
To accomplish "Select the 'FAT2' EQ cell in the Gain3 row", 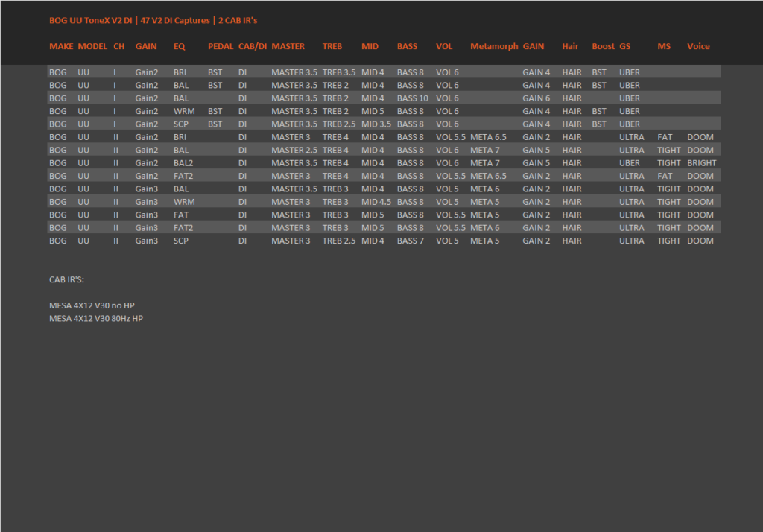I will tap(183, 228).
